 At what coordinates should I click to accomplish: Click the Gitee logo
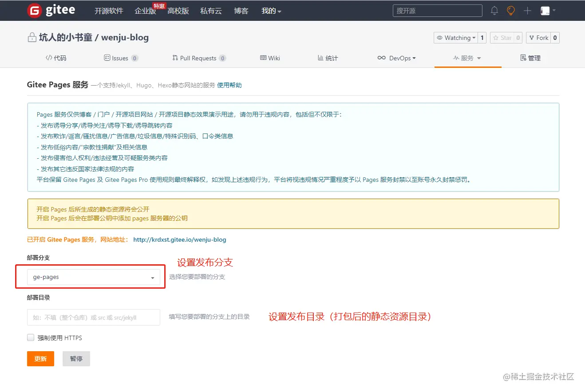tap(51, 11)
